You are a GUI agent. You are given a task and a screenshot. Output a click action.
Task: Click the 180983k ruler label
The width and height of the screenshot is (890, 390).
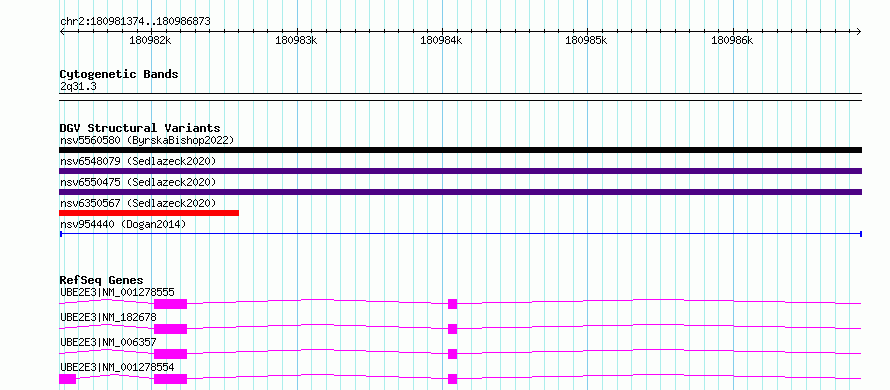(296, 40)
